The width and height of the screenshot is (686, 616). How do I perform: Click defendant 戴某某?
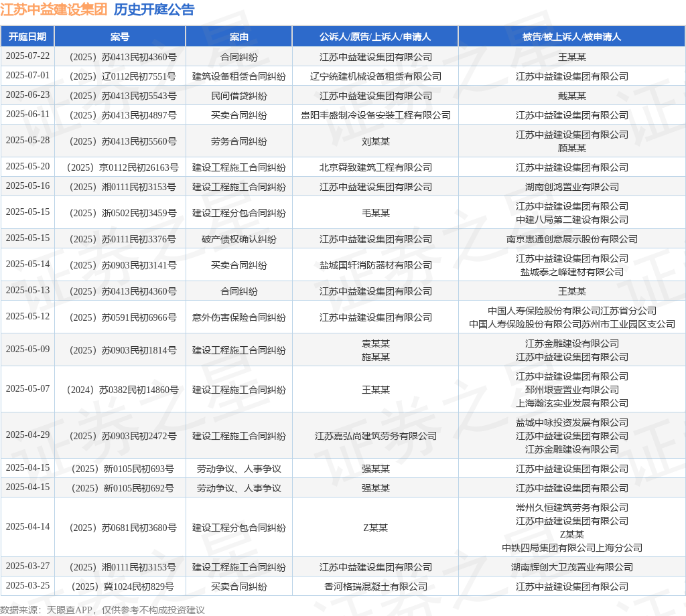tap(572, 96)
